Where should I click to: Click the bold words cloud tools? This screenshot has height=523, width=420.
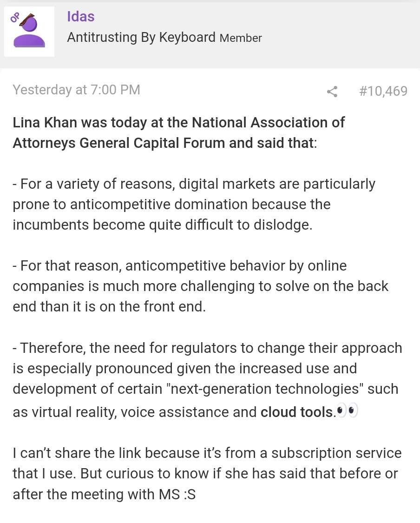point(297,412)
